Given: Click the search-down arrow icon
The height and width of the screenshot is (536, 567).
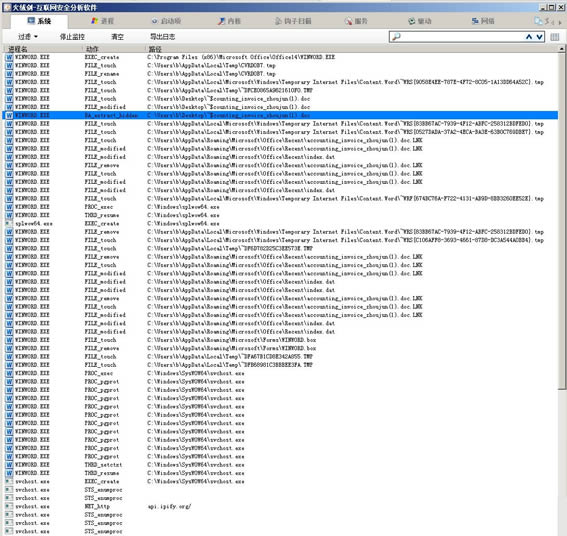Looking at the screenshot, I should click(539, 37).
